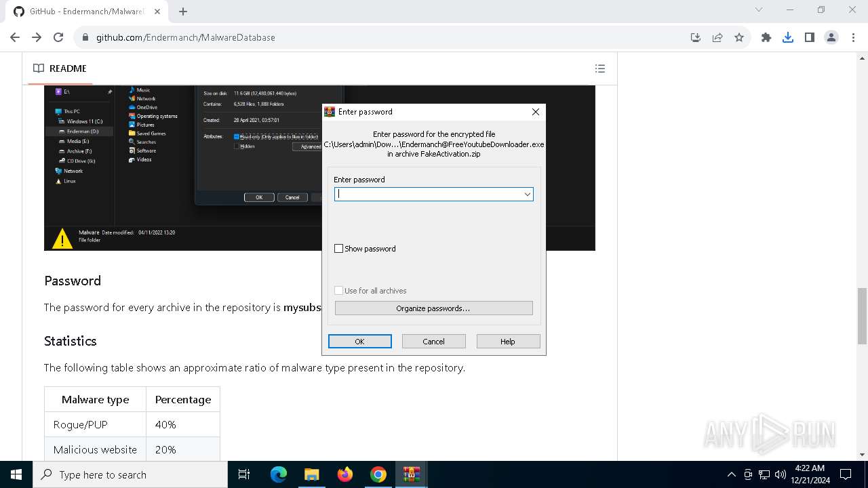Open File Explorer from taskbar
The image size is (868, 488).
pyautogui.click(x=311, y=474)
